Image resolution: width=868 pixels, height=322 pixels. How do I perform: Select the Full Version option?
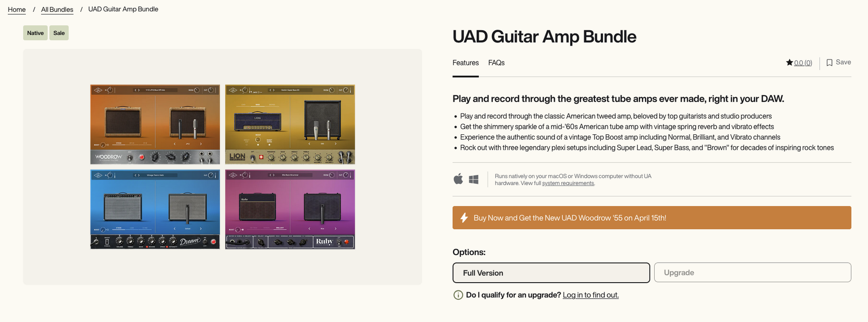click(551, 273)
